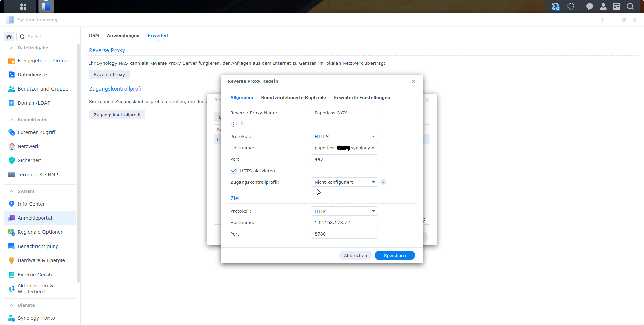Open Regionale Optionen settings

40,232
